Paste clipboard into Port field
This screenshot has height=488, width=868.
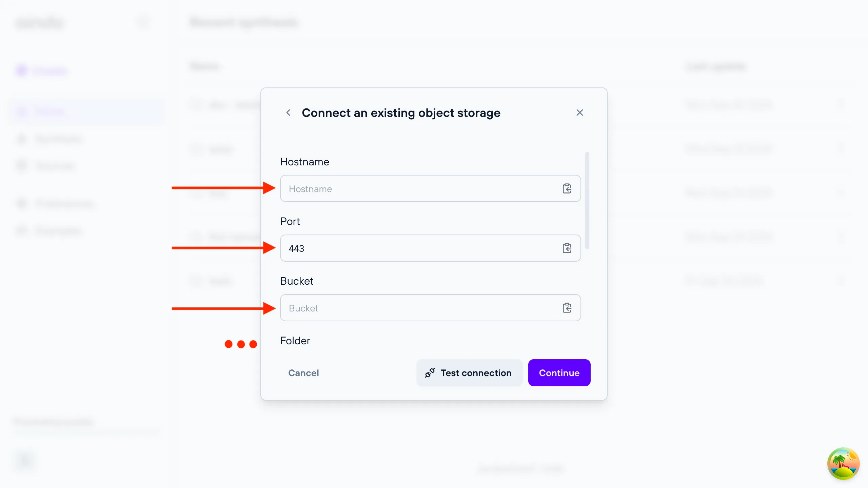coord(567,248)
